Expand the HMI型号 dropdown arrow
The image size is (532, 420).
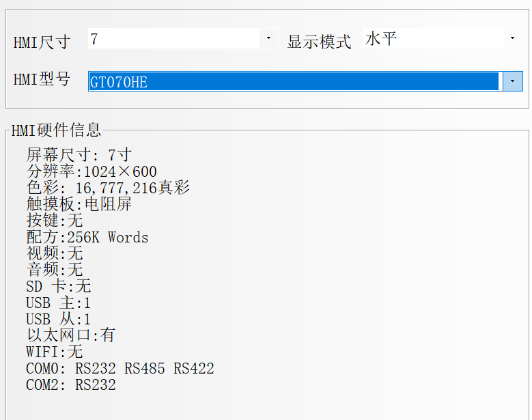coord(512,81)
